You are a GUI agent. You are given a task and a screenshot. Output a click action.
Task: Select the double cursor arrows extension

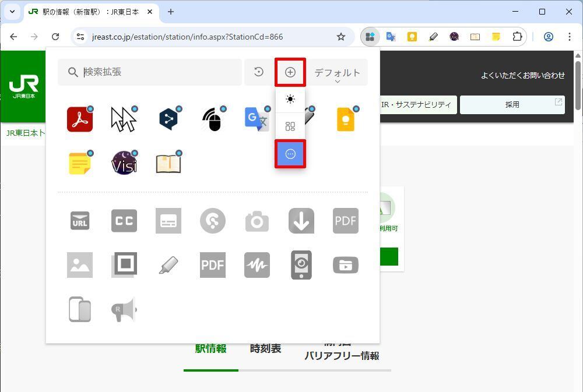pos(124,119)
